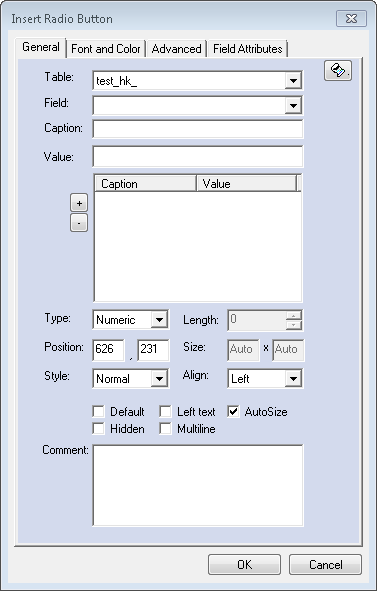Switch to the Font and Color tab

106,49
